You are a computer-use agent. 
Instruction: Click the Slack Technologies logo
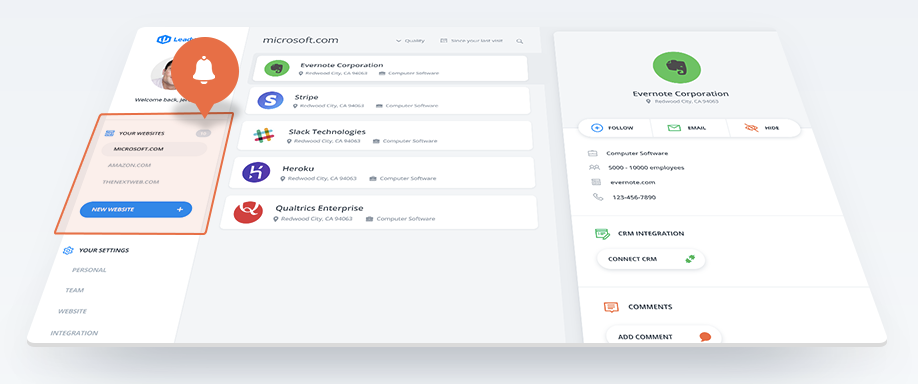264,135
